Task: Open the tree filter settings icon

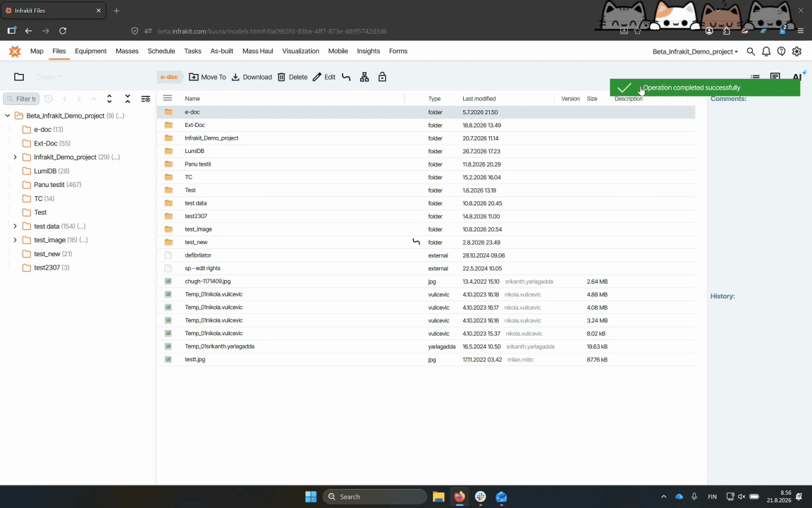Action: [x=145, y=99]
